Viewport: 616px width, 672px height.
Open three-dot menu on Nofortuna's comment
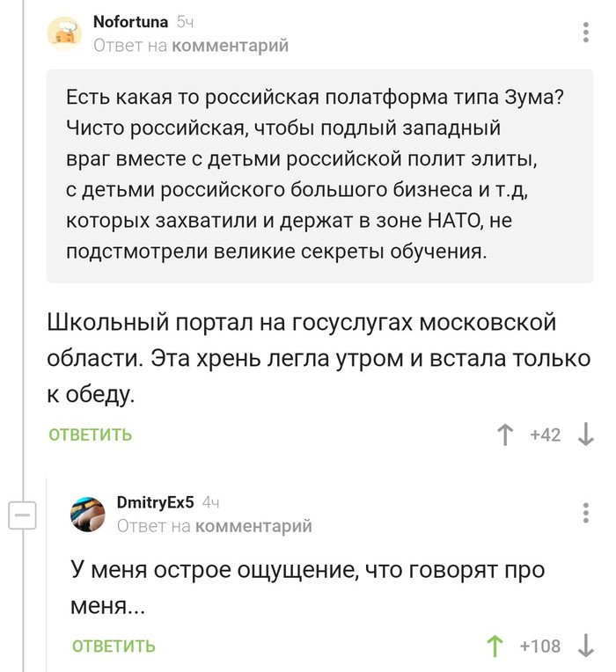(x=585, y=33)
